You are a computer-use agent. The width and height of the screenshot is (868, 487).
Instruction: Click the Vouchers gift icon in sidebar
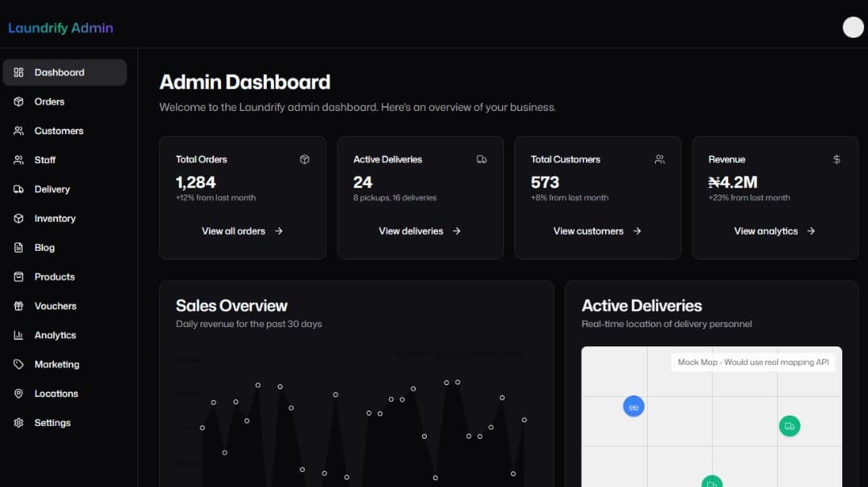(x=18, y=306)
